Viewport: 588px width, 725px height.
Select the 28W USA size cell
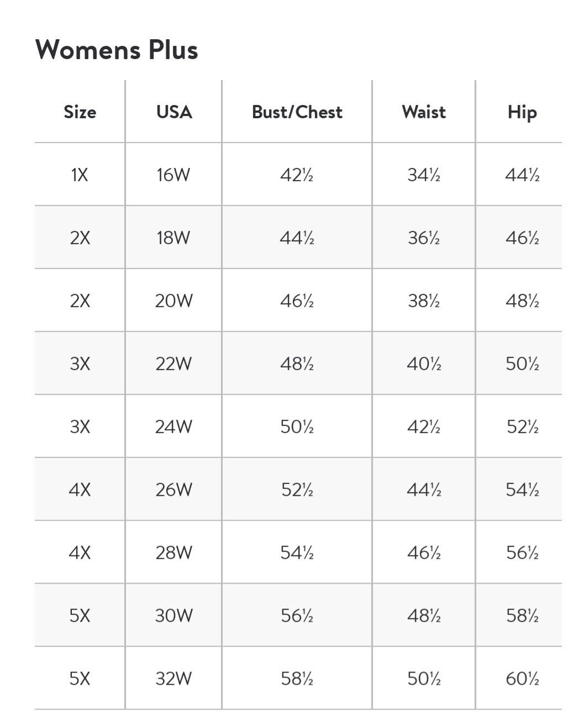(174, 553)
